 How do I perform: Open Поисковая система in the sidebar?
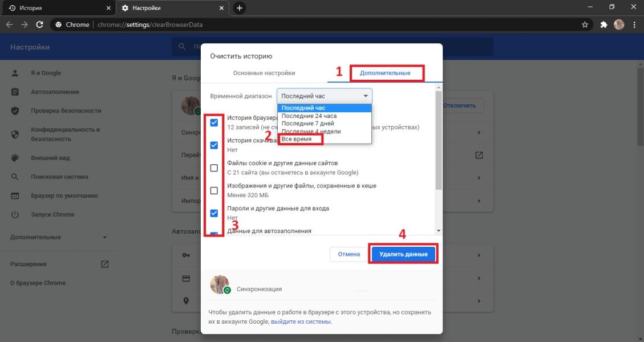tap(59, 177)
